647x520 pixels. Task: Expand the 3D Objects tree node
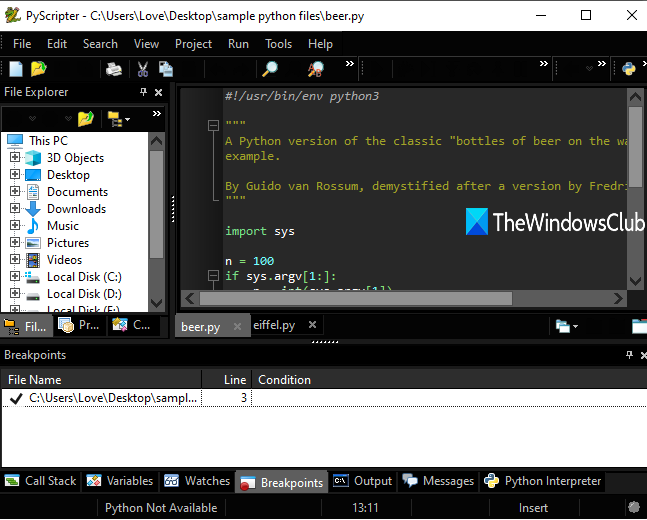click(15, 158)
